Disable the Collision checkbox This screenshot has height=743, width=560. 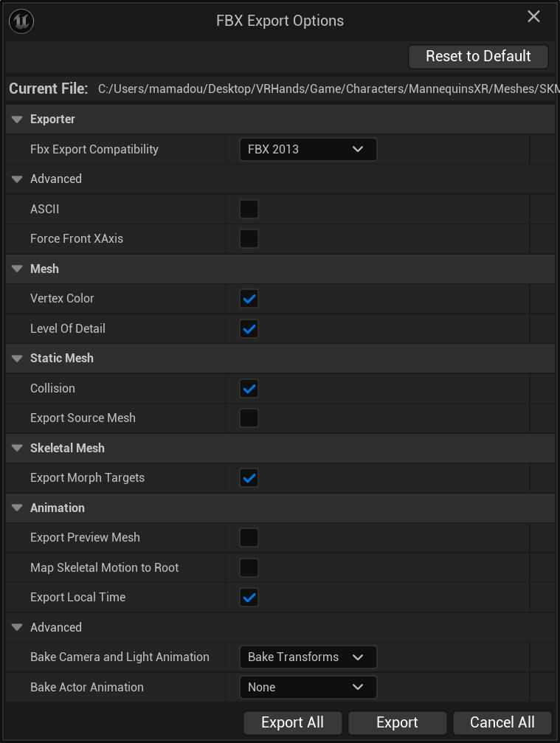tap(249, 388)
